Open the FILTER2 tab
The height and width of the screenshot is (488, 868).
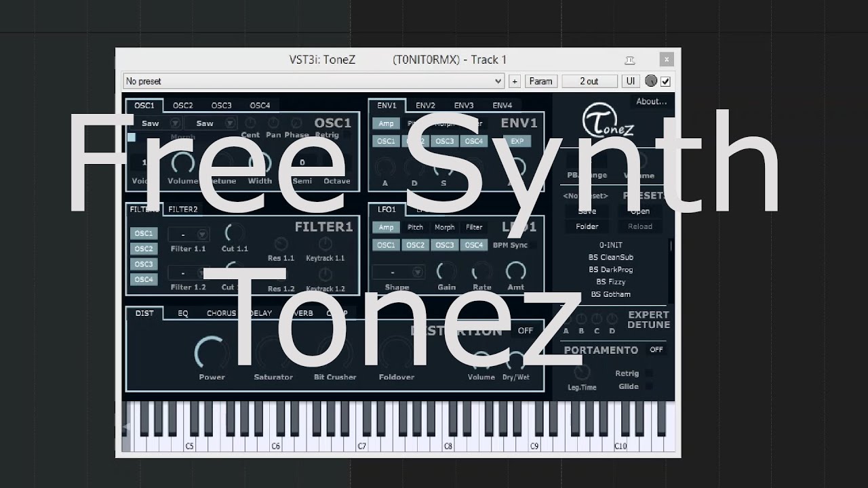pyautogui.click(x=183, y=209)
